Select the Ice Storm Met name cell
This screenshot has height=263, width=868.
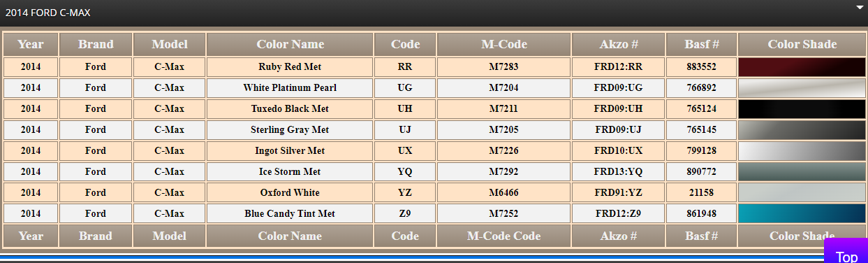point(290,172)
